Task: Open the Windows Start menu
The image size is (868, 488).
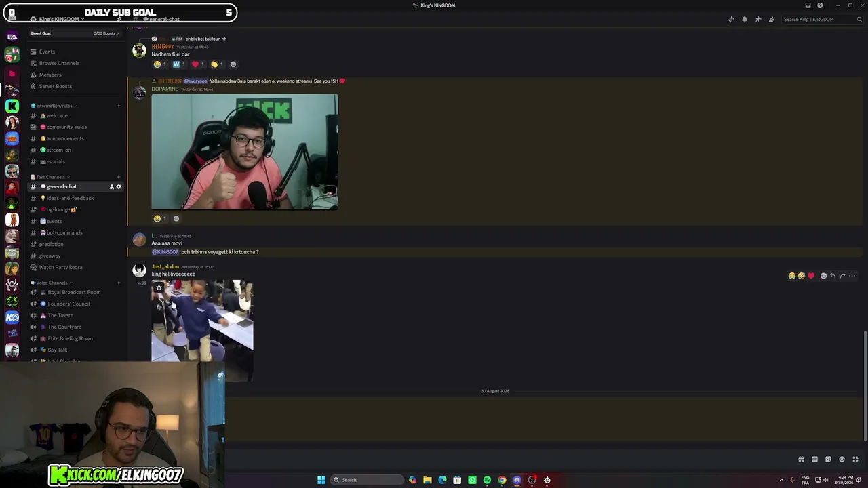Action: 321,480
